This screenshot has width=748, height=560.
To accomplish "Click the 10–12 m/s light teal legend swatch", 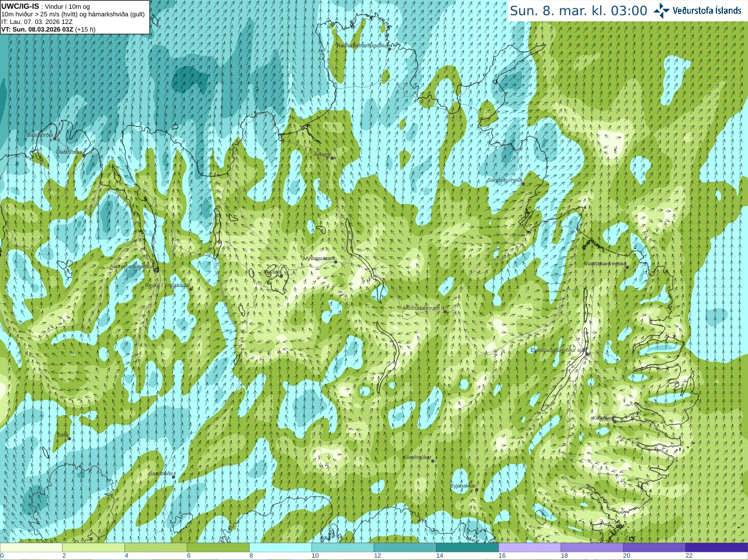I will [x=342, y=548].
